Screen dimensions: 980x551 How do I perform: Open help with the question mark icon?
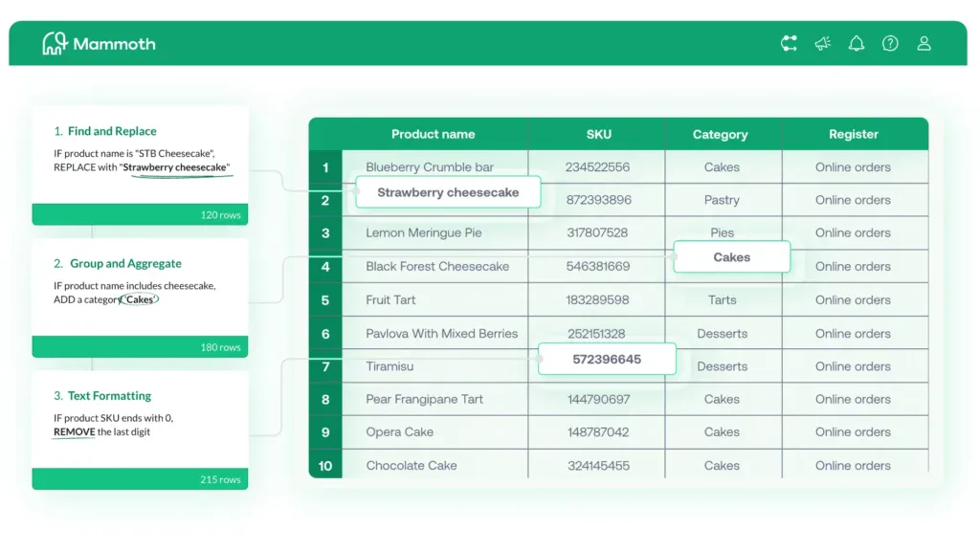890,42
